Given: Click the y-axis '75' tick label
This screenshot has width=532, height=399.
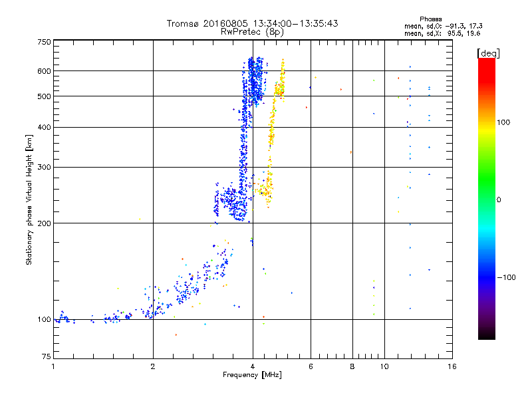Looking at the screenshot, I should click(47, 356).
